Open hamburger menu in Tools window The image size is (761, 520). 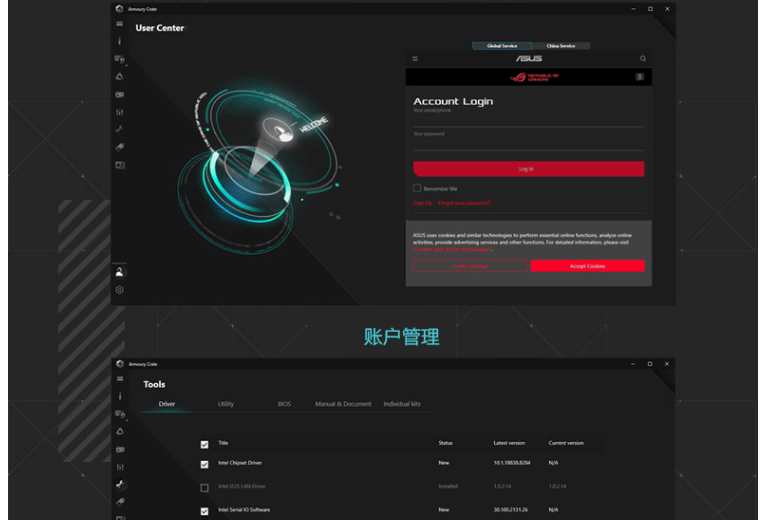[120, 379]
